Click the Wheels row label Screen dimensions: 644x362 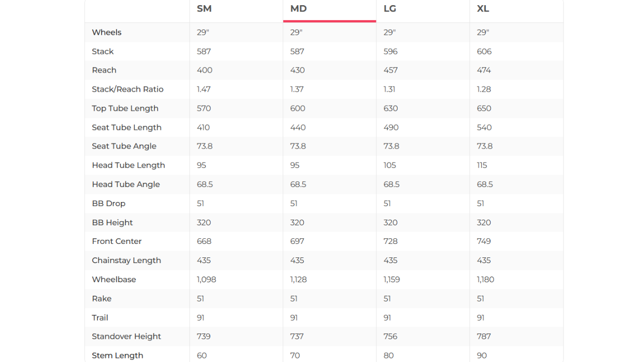(x=107, y=32)
